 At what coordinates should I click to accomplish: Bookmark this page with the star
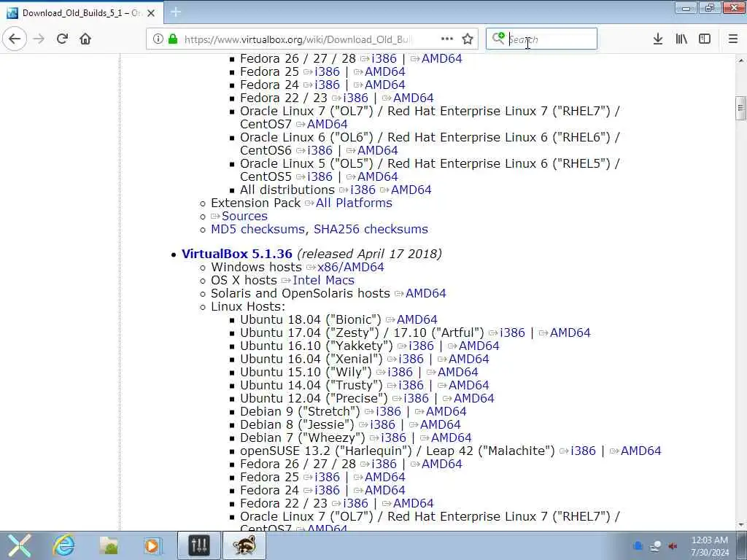pyautogui.click(x=468, y=39)
